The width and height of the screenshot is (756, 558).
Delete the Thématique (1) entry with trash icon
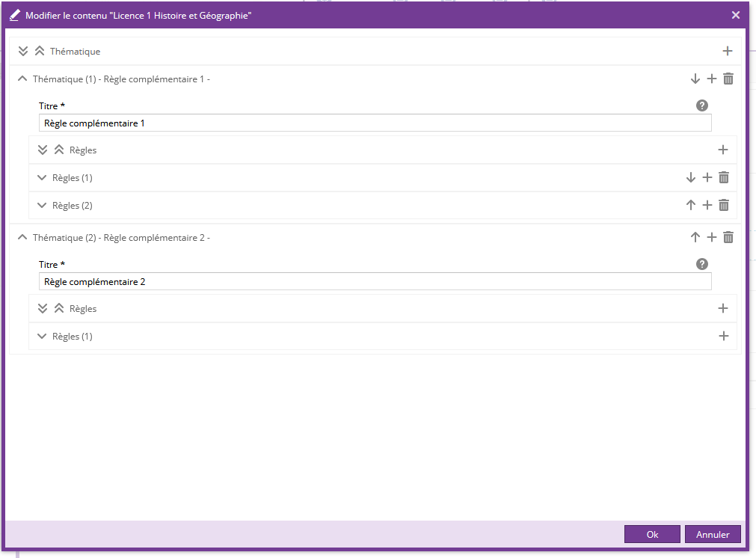(x=728, y=79)
